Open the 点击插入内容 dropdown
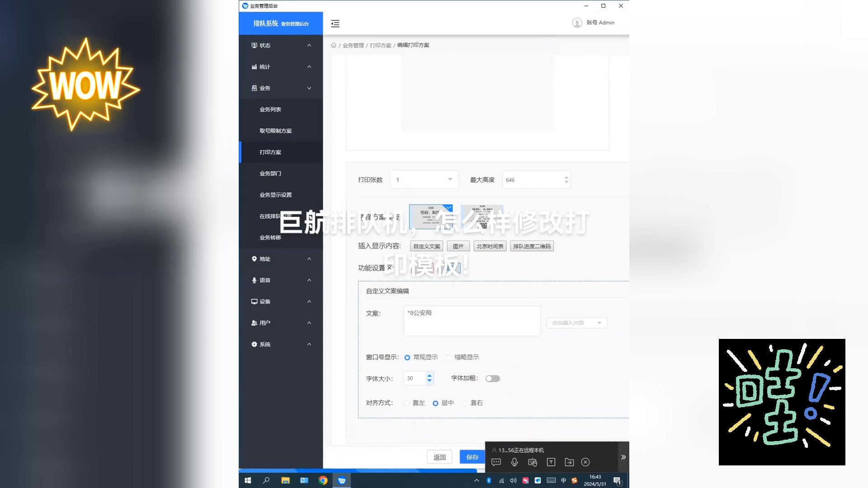The width and height of the screenshot is (868, 488). coord(577,323)
